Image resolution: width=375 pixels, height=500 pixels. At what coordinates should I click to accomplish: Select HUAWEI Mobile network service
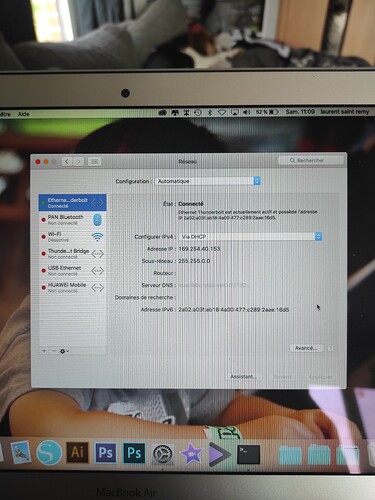73,287
